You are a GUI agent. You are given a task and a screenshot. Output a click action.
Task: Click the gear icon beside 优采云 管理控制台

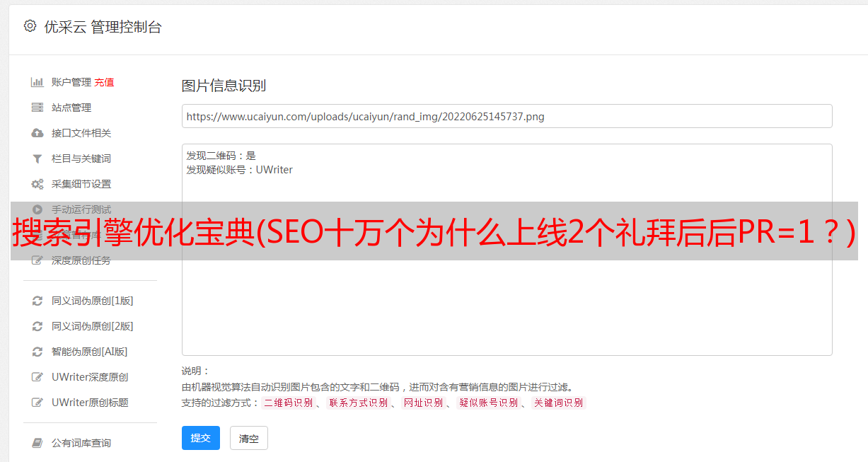coord(30,26)
